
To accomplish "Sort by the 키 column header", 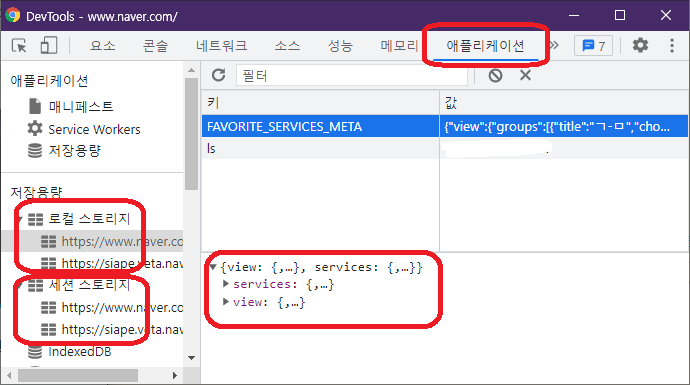I will click(x=320, y=103).
